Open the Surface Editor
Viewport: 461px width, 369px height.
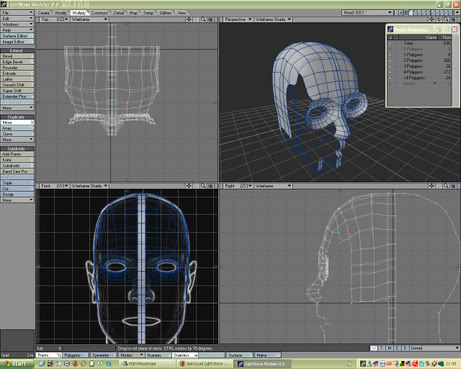point(17,36)
